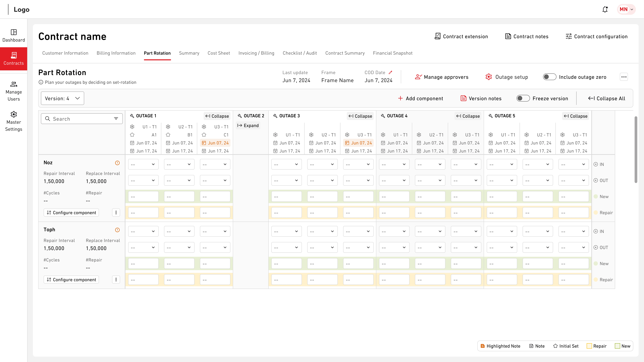Click Noz component warning icon
The image size is (644, 362).
(117, 163)
